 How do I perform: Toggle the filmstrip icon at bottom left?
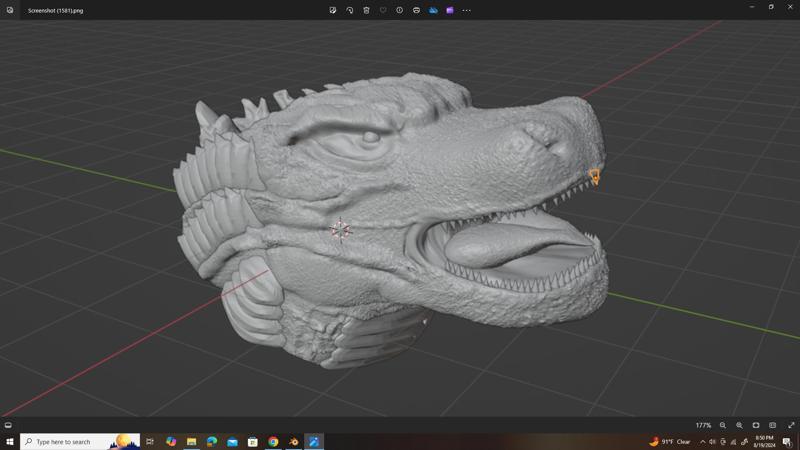pyautogui.click(x=8, y=425)
